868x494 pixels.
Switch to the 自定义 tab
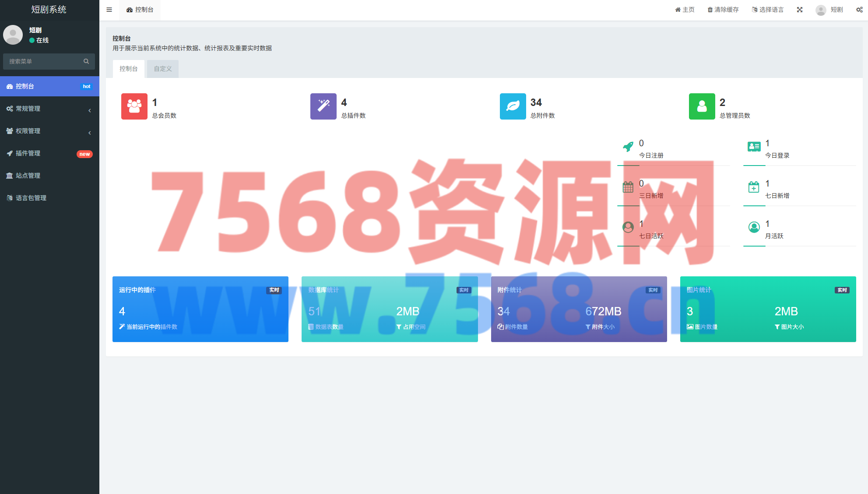click(x=163, y=69)
